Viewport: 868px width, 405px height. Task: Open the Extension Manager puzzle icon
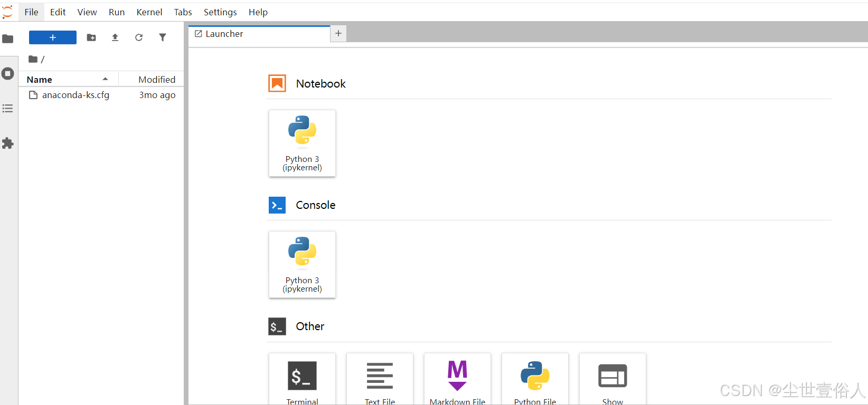click(x=8, y=143)
